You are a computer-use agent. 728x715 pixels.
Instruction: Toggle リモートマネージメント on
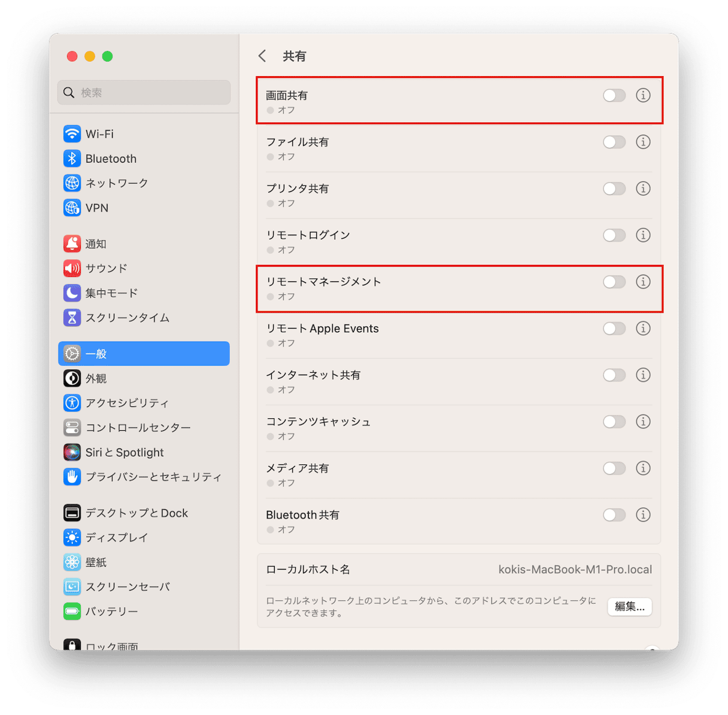(614, 282)
